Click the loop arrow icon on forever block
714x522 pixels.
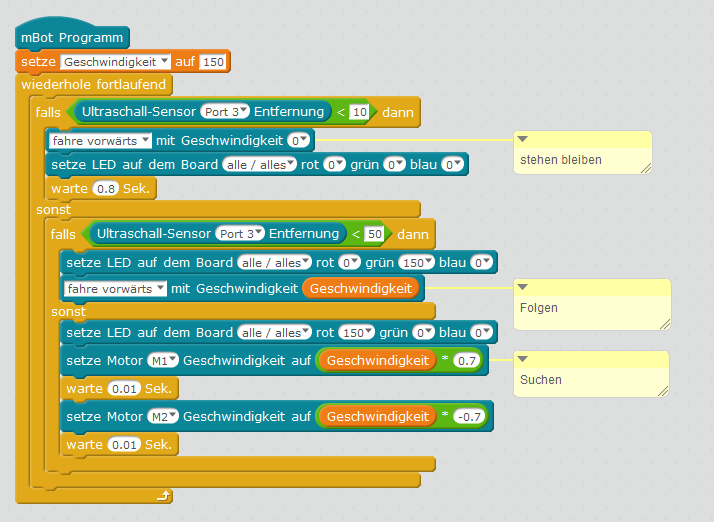click(x=164, y=494)
